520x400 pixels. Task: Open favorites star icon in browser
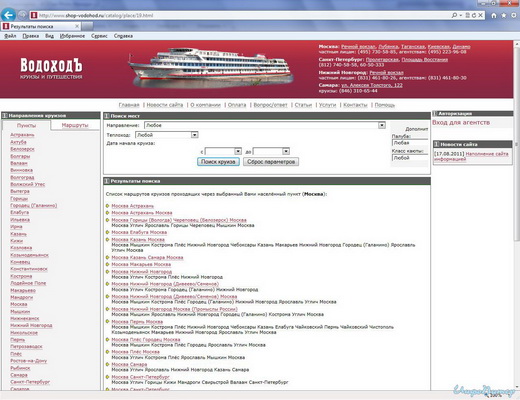click(x=504, y=15)
